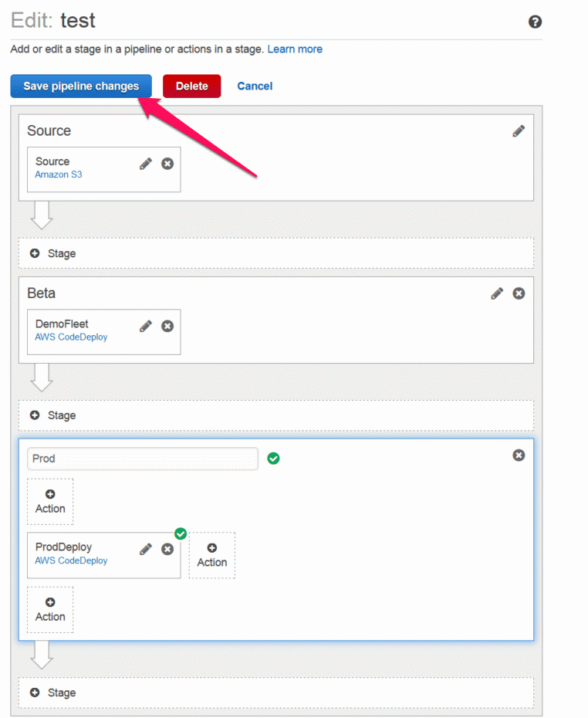Image resolution: width=588 pixels, height=718 pixels.
Task: Focus the Prod stage name field
Action: point(143,459)
